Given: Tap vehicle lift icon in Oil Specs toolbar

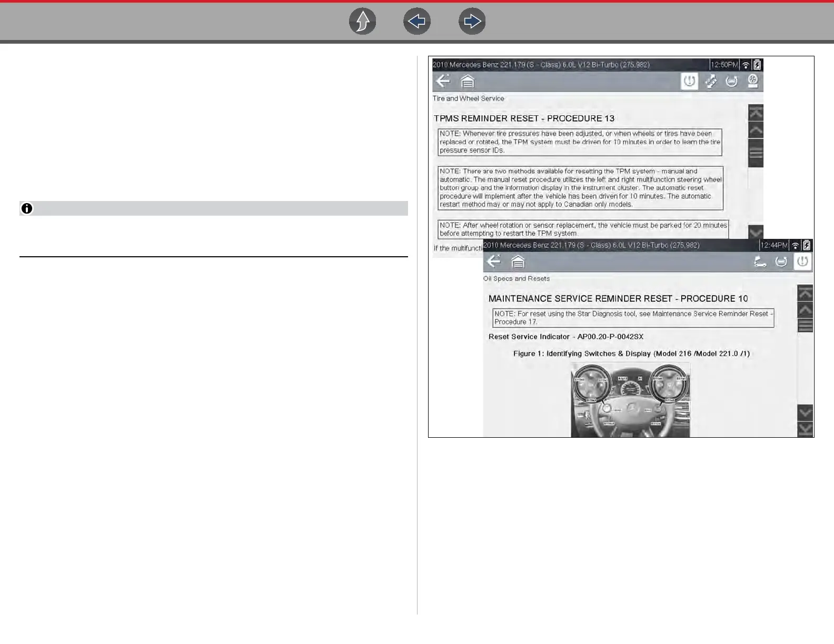Looking at the screenshot, I should (760, 261).
